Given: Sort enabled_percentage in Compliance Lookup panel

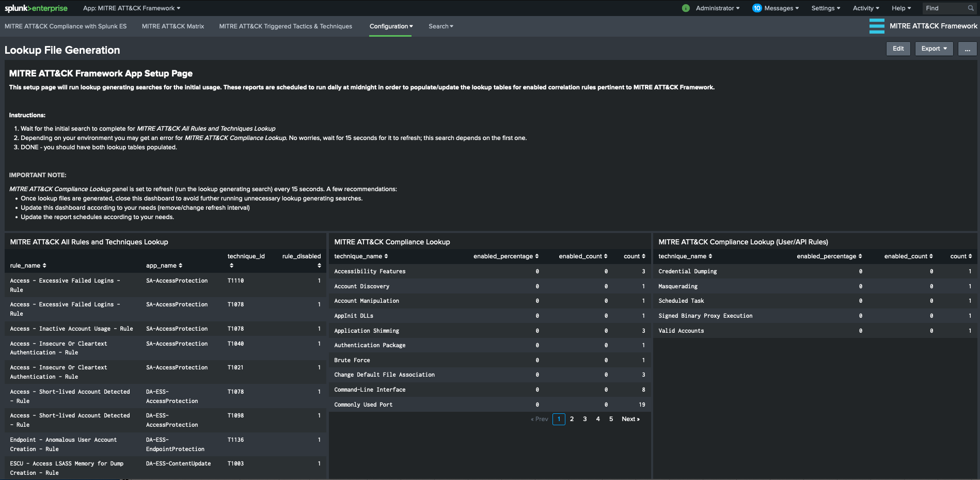Looking at the screenshot, I should [506, 256].
